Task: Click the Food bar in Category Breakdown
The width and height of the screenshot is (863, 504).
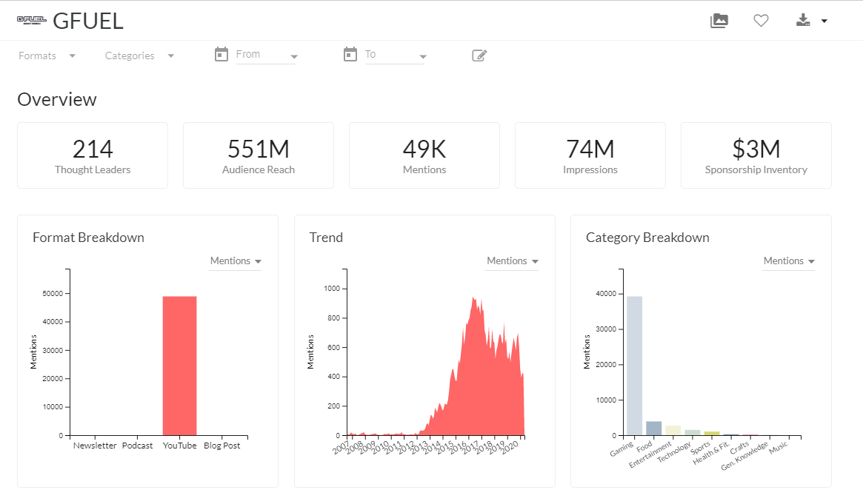Action: coord(654,429)
